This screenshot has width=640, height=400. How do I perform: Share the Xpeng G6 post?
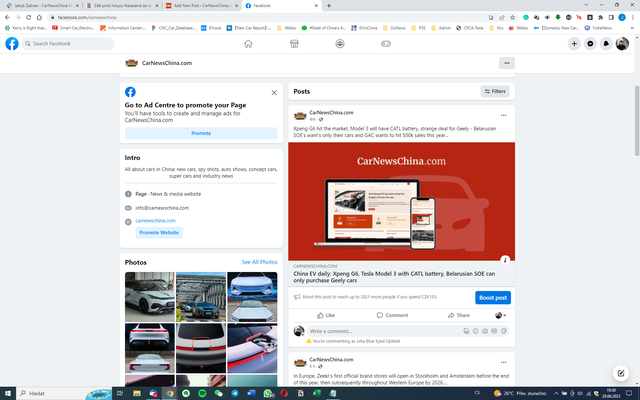pyautogui.click(x=459, y=315)
